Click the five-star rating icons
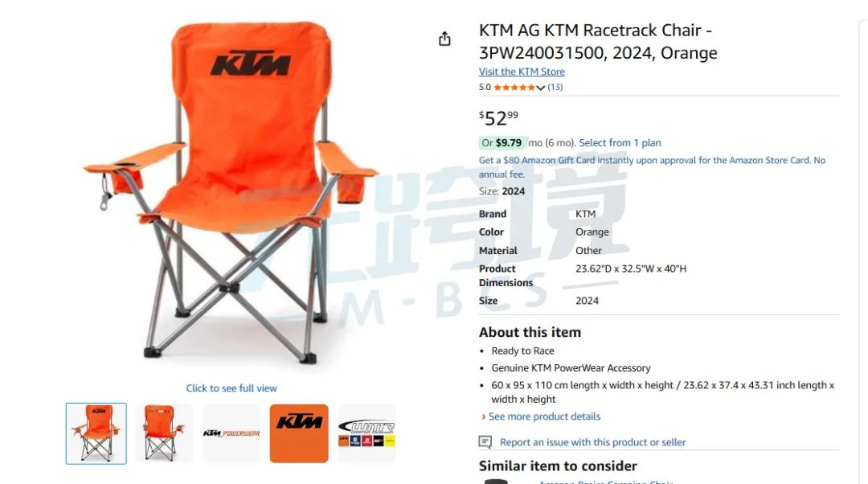This screenshot has height=484, width=868. tap(514, 87)
